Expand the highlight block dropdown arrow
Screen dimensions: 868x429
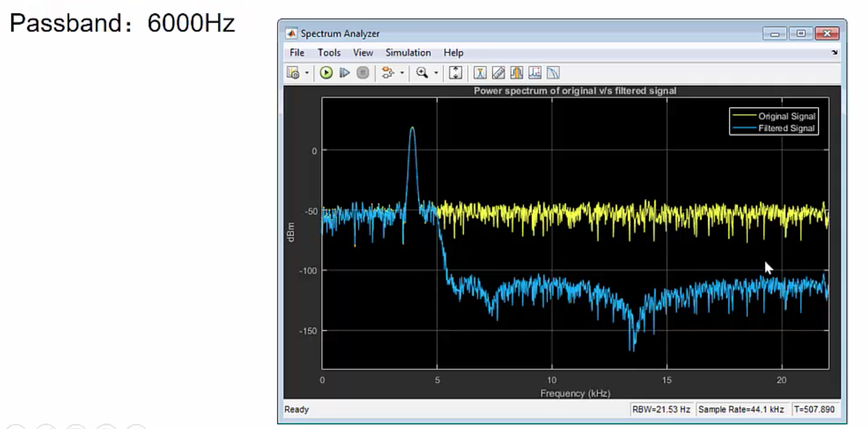point(402,73)
